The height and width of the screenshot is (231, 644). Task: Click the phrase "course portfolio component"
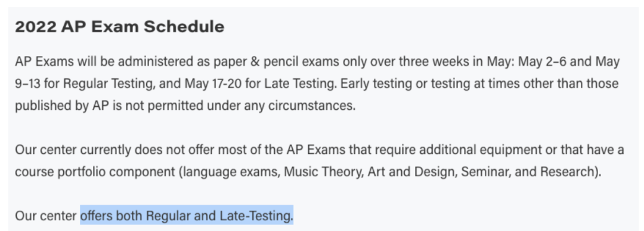[95, 172]
